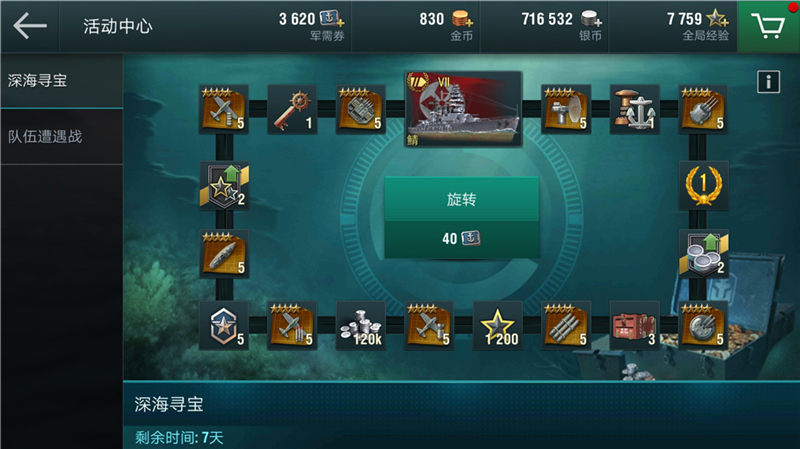The image size is (800, 449).
Task: Click the star shield badge reward
Action: 224,326
